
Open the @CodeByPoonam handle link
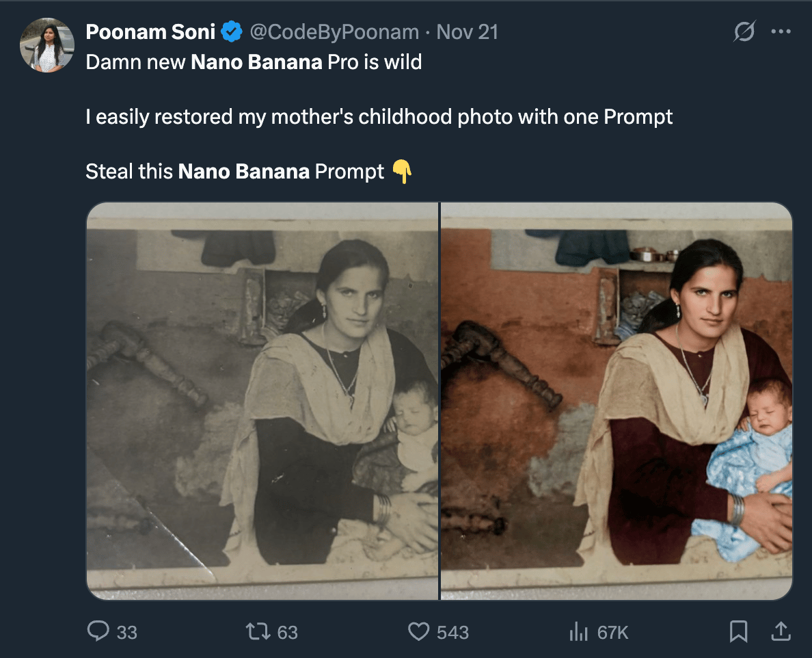point(334,32)
